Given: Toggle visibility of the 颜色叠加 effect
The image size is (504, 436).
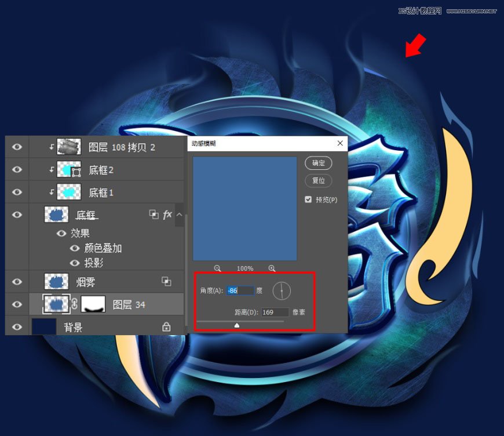Looking at the screenshot, I should pos(75,247).
